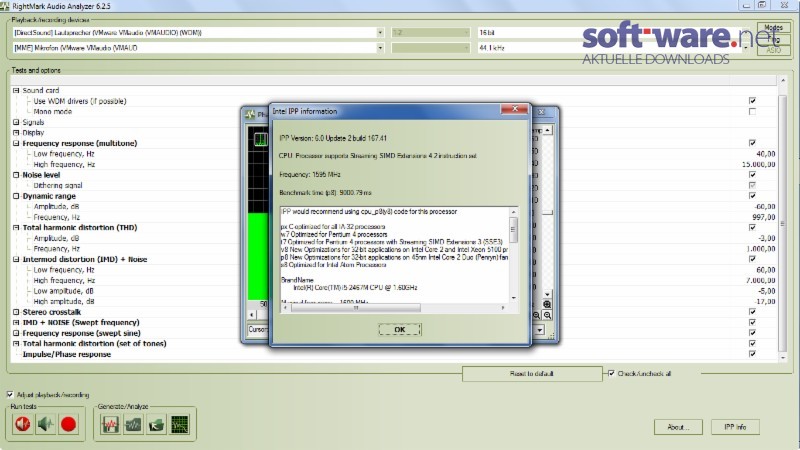Select Dithering signal row
This screenshot has width=800, height=450.
[x=58, y=186]
